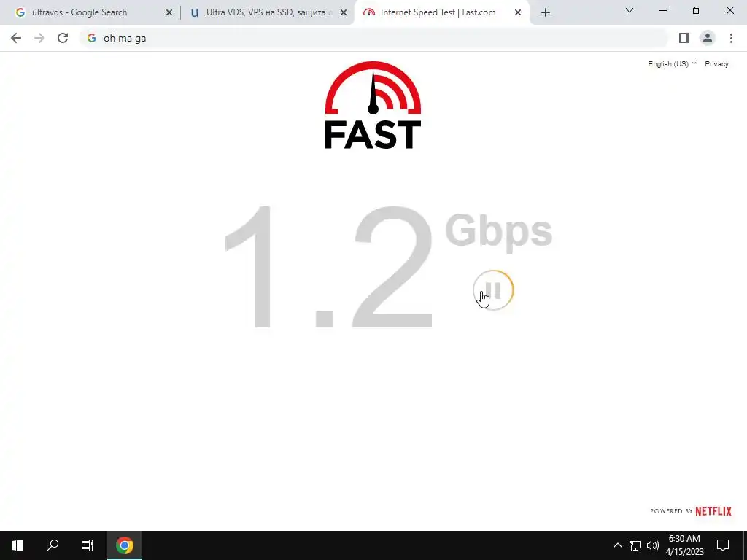Click the FAST speedometer logo
Image resolution: width=747 pixels, height=560 pixels.
[373, 105]
